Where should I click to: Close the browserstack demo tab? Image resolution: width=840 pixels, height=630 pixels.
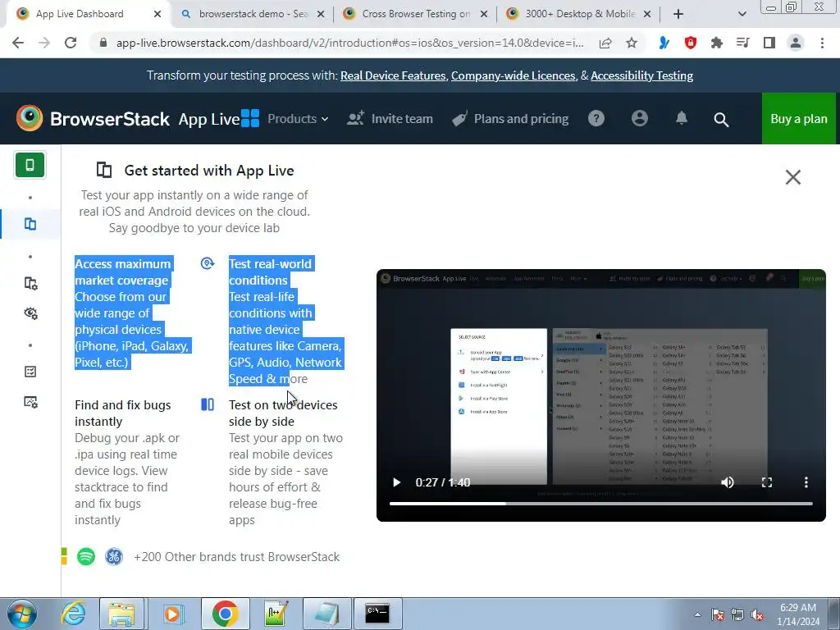[x=321, y=14]
